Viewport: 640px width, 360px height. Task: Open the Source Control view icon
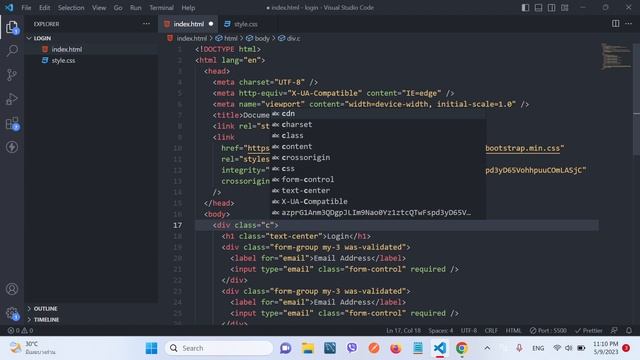point(12,75)
